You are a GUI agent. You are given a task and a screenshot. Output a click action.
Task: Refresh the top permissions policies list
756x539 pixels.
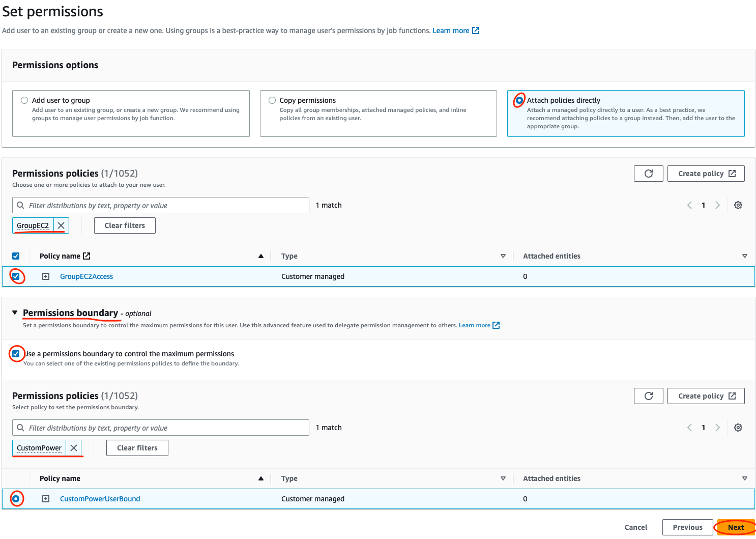tap(648, 174)
